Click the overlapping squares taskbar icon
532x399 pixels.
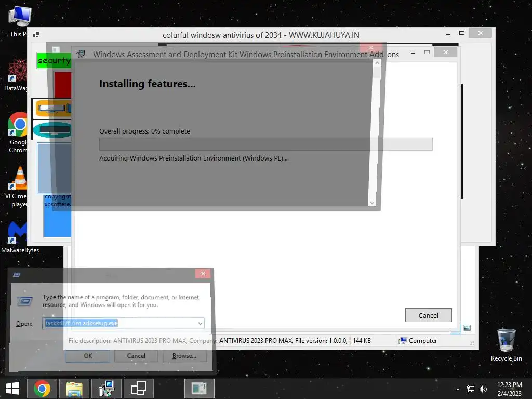point(138,389)
